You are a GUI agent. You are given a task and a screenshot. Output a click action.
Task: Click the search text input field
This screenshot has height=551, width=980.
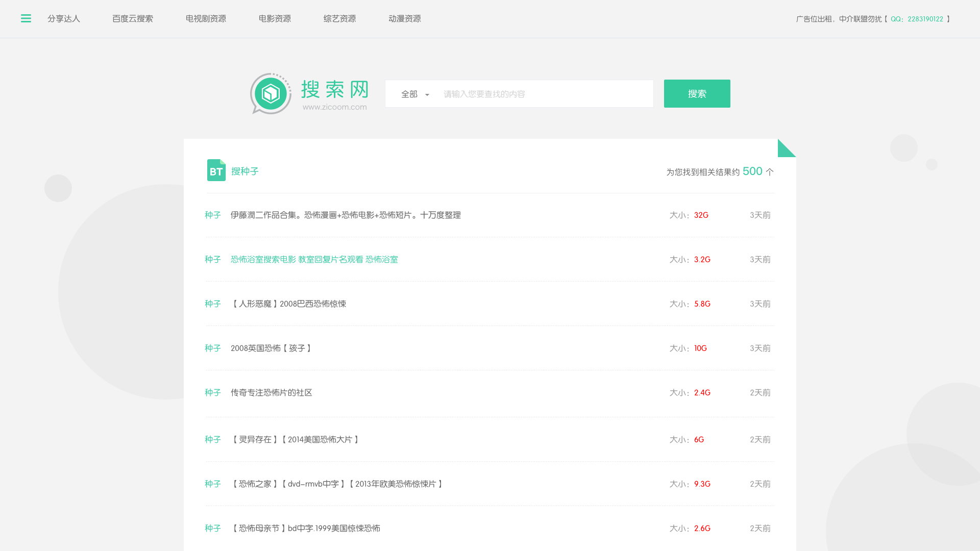click(544, 94)
